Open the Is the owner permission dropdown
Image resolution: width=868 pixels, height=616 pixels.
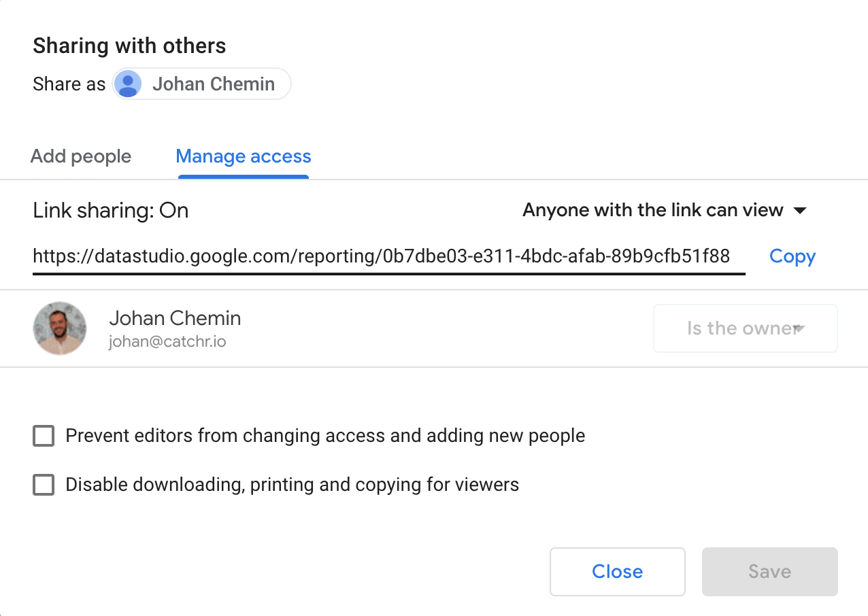745,328
